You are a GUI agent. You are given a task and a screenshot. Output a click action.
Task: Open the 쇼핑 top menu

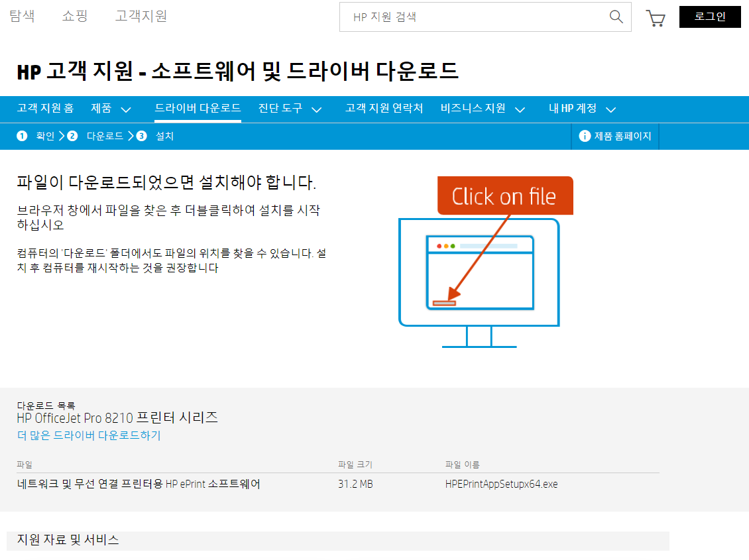click(75, 16)
